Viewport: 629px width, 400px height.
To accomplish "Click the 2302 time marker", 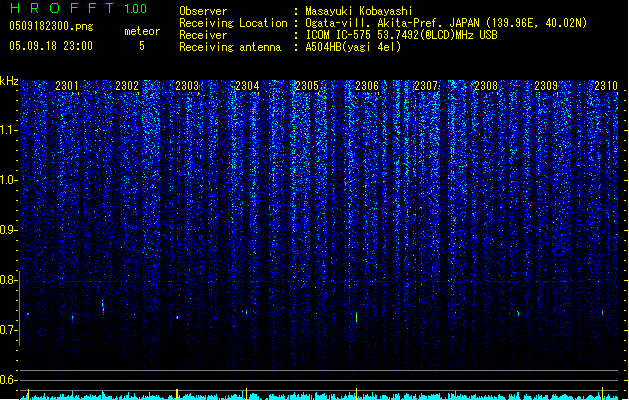I will tap(127, 86).
